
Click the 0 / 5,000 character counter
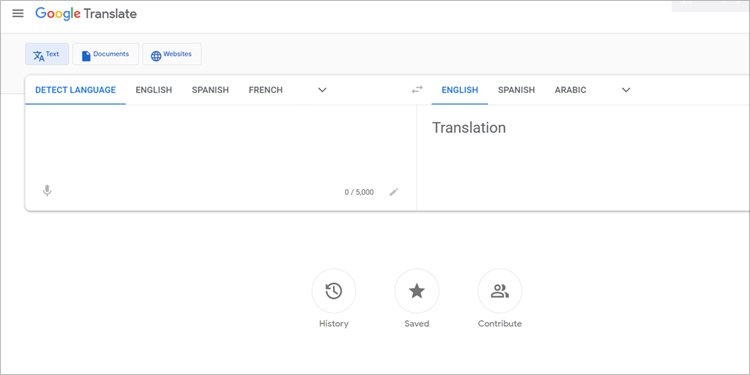coord(359,192)
